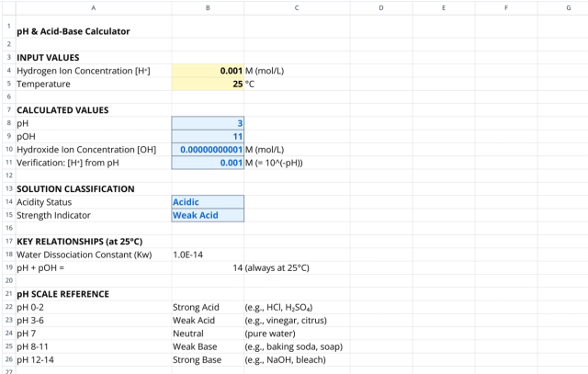Click the temperature input cell showing 25
Viewport: 588px width, 374px height.
pyautogui.click(x=208, y=84)
